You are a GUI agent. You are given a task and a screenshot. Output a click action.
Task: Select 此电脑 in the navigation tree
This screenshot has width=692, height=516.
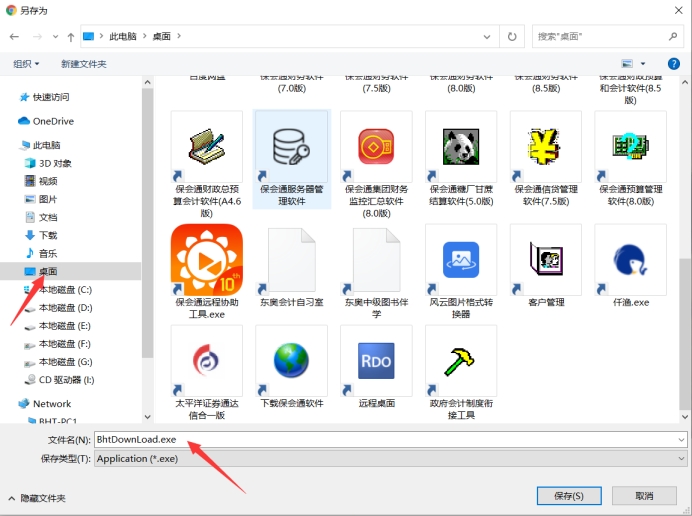click(x=41, y=145)
